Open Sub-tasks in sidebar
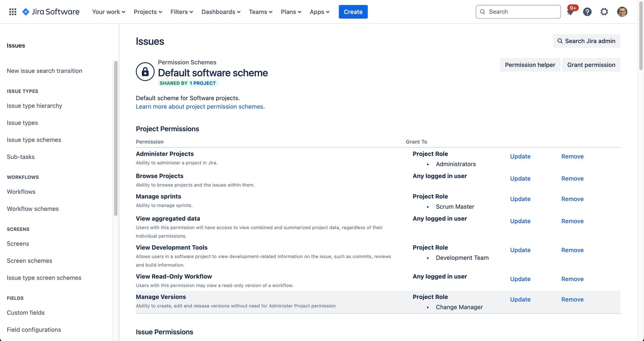 (21, 157)
